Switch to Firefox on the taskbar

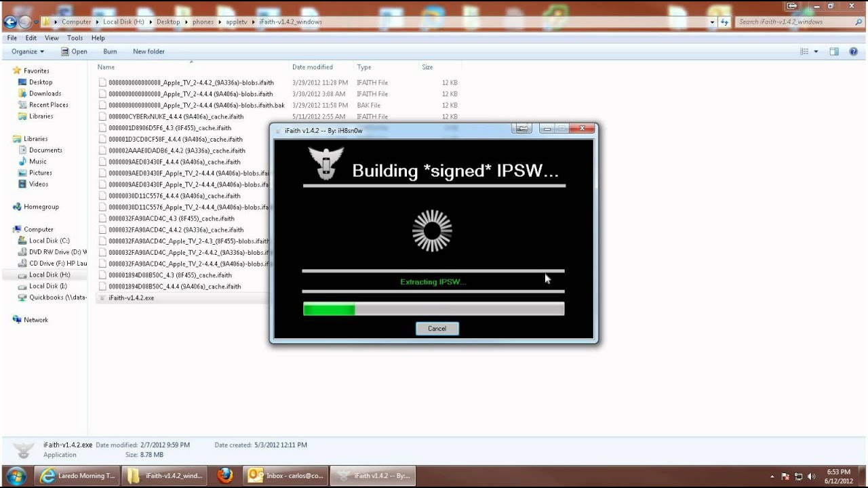(x=226, y=476)
